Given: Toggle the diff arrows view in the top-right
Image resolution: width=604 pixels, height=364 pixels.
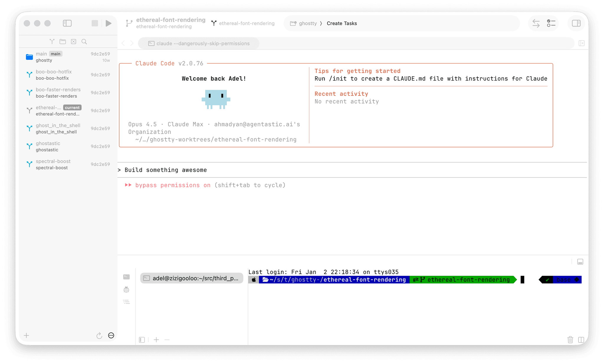Looking at the screenshot, I should [536, 23].
